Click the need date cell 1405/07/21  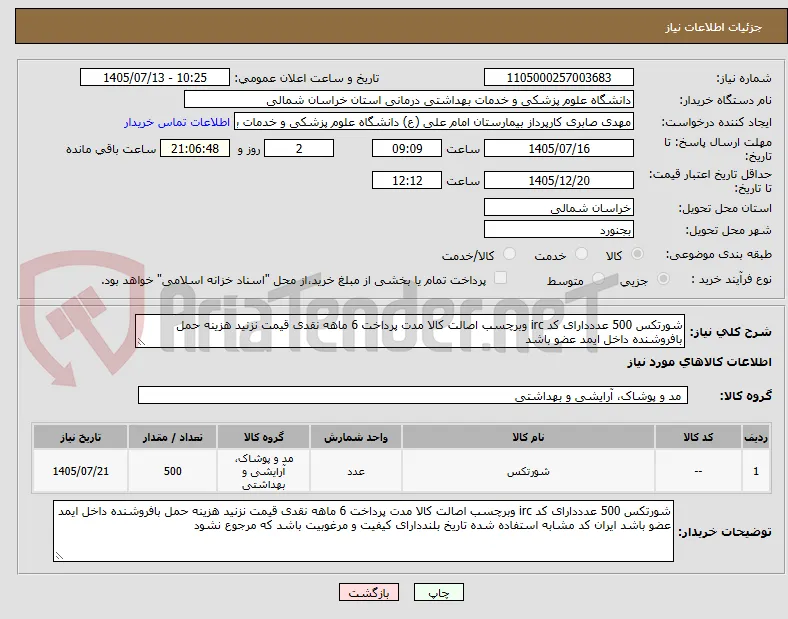point(80,471)
